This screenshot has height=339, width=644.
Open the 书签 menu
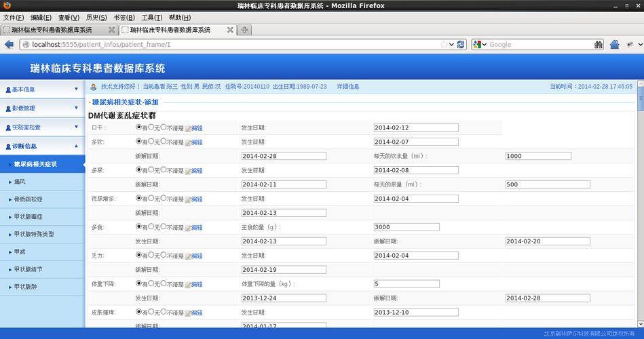124,18
